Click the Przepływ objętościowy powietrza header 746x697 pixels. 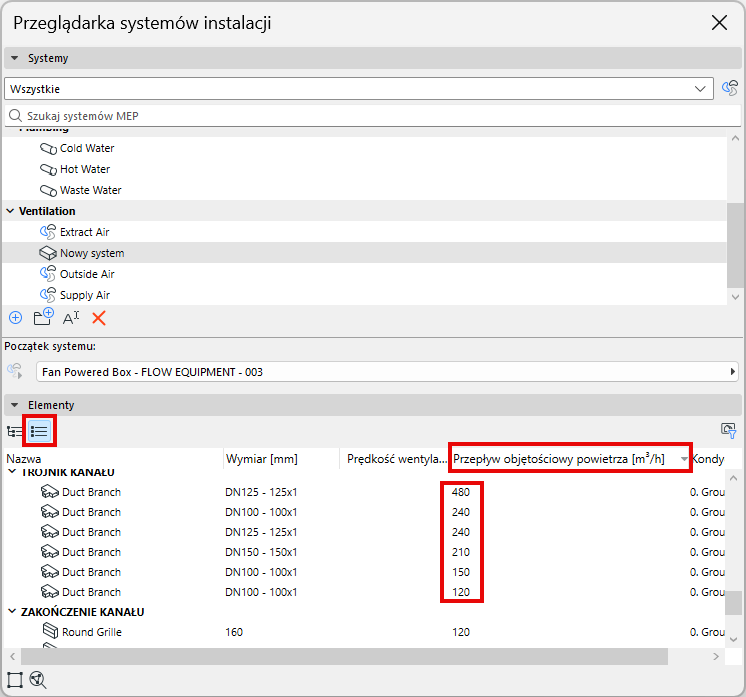click(559, 459)
